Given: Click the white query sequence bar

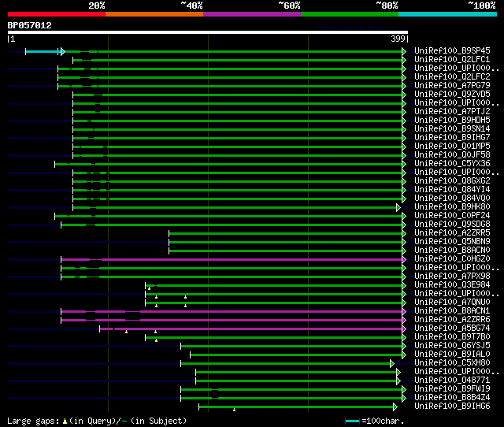Looking at the screenshot, I should click(x=208, y=32).
